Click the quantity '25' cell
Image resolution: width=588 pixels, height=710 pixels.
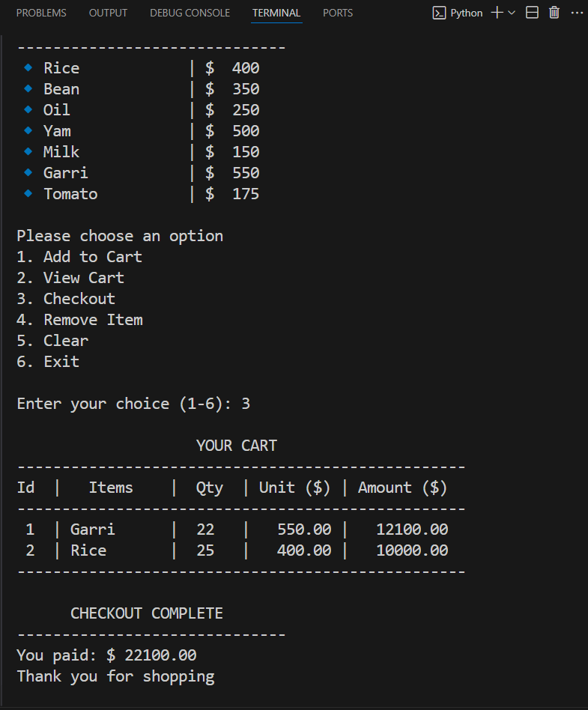[205, 550]
